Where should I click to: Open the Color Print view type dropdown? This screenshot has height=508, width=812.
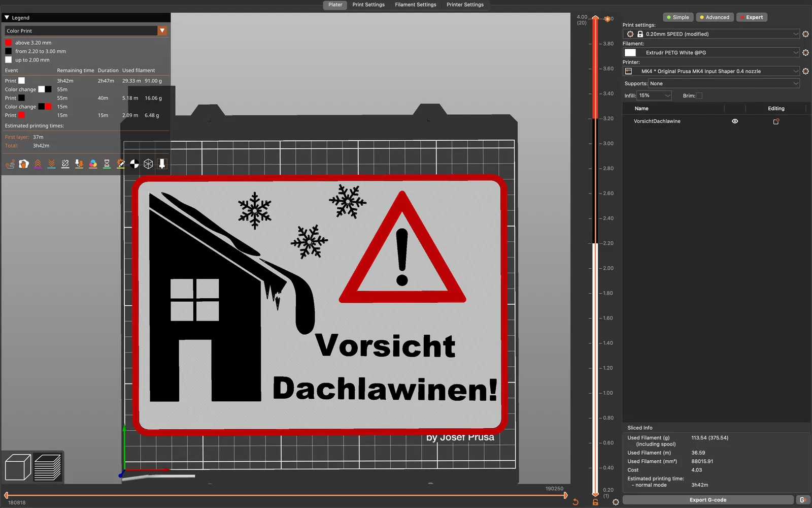[x=86, y=31]
